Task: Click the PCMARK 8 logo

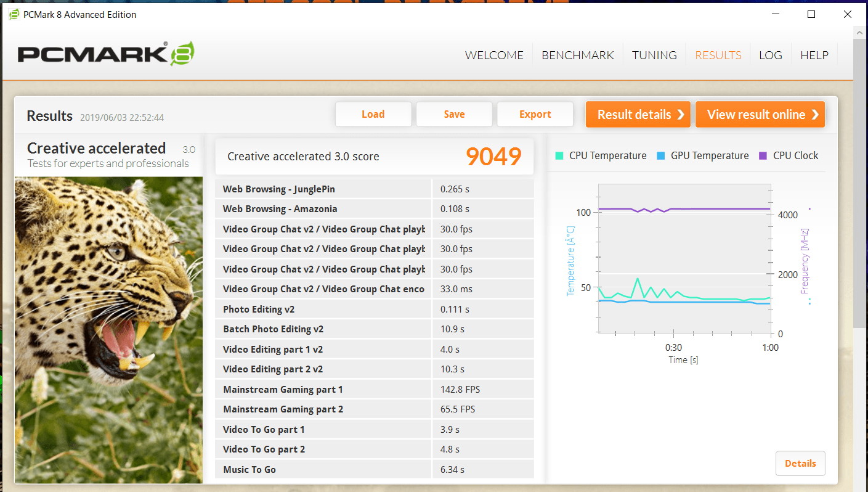Action: [106, 54]
